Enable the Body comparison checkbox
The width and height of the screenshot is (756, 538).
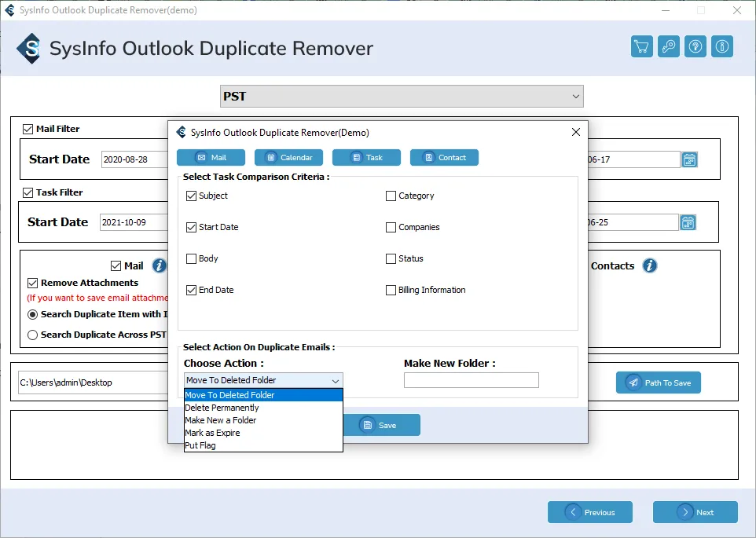tap(192, 258)
